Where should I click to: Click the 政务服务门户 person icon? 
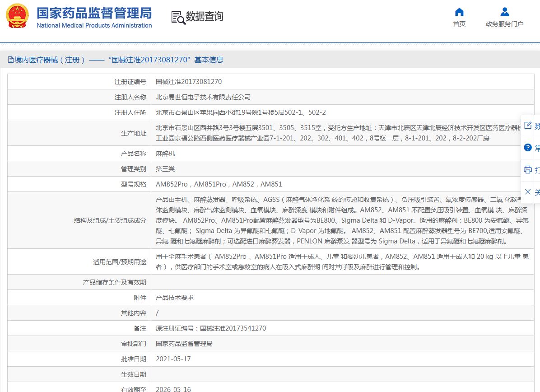(504, 12)
